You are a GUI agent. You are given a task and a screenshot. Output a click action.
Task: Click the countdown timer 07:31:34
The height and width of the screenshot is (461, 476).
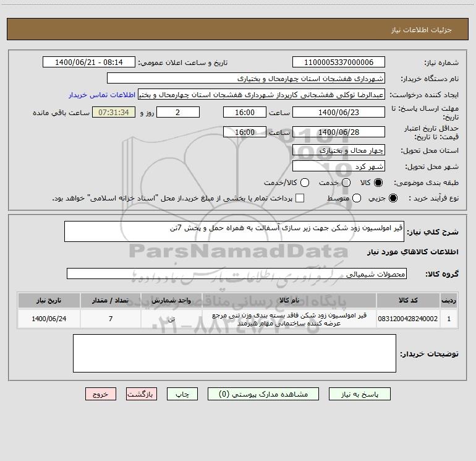pyautogui.click(x=114, y=112)
